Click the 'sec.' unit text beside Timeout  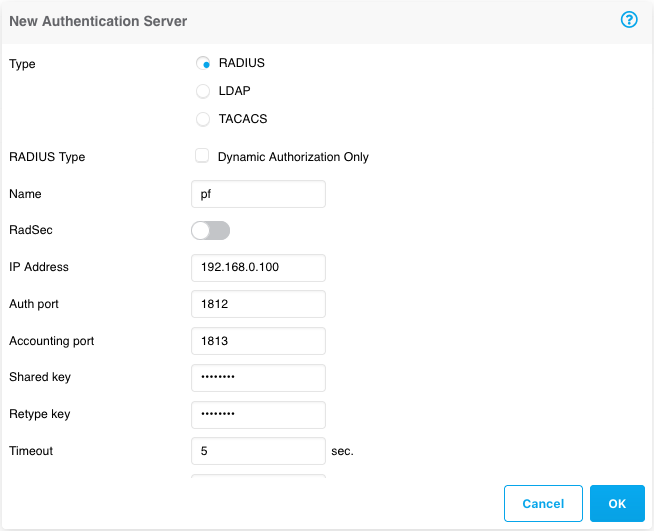click(x=342, y=451)
